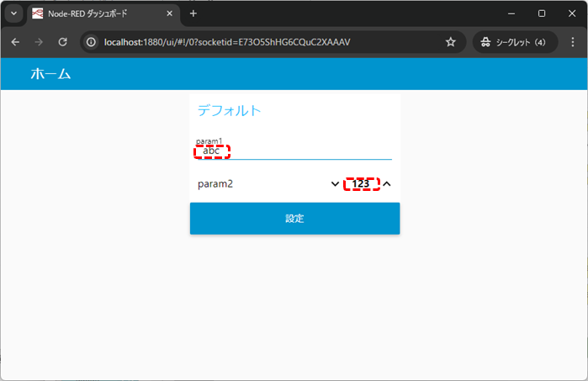
Task: Increase param2 with the up chevron
Action: 387,183
